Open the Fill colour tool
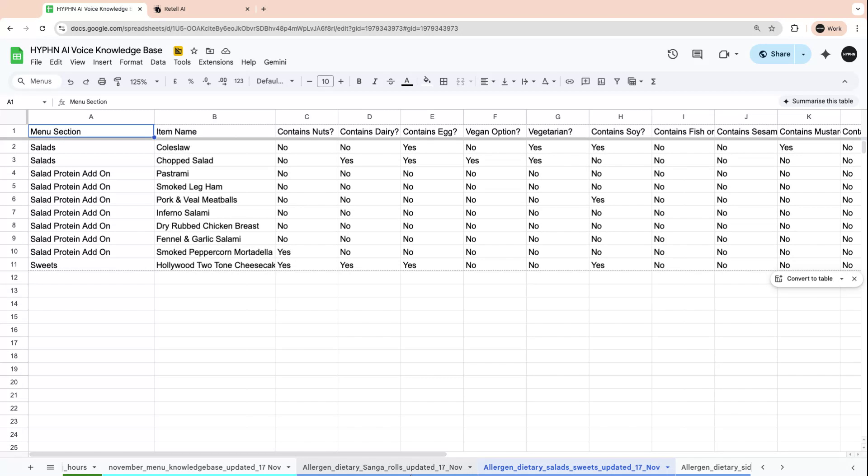This screenshot has width=868, height=476. pos(427,81)
